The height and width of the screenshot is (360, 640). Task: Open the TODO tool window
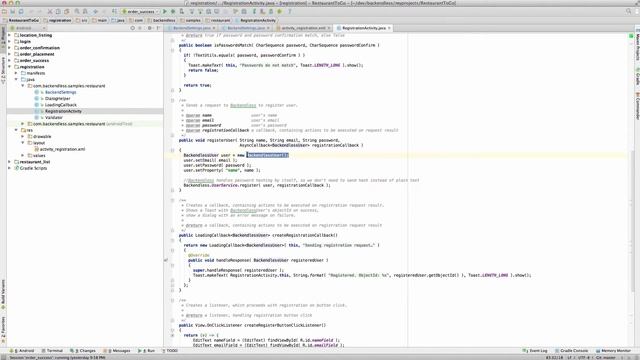click(170, 351)
